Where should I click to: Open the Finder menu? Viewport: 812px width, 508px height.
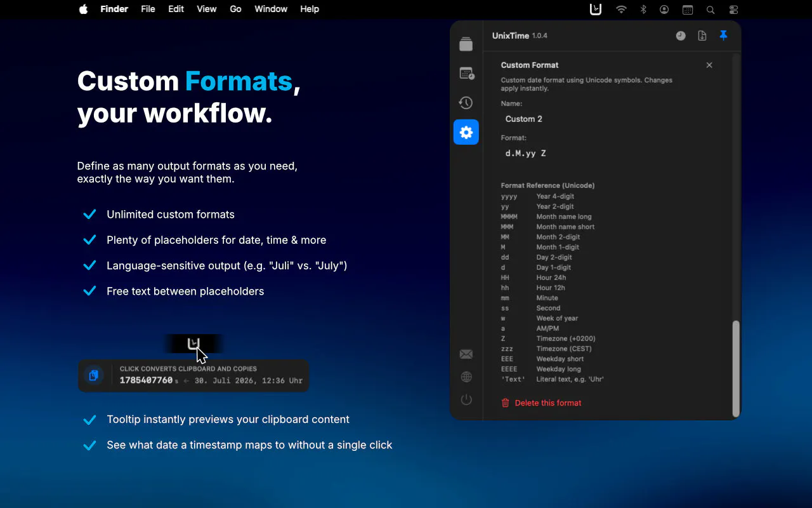coord(114,9)
